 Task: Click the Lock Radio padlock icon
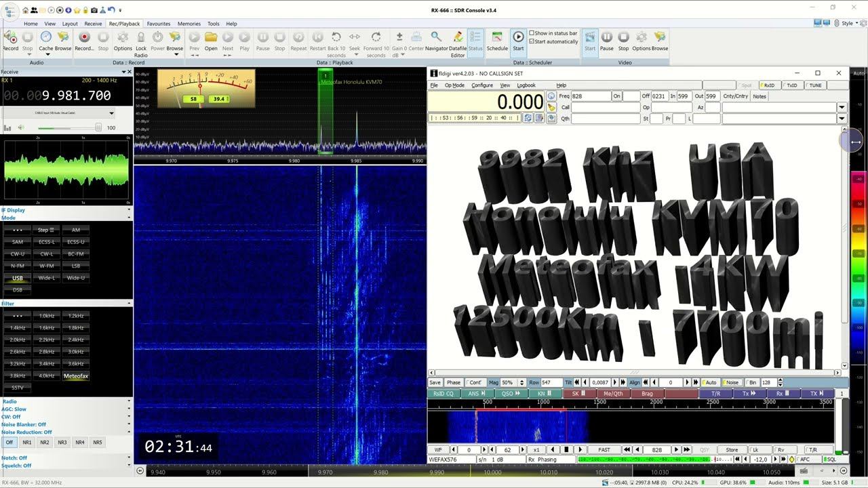coord(140,38)
